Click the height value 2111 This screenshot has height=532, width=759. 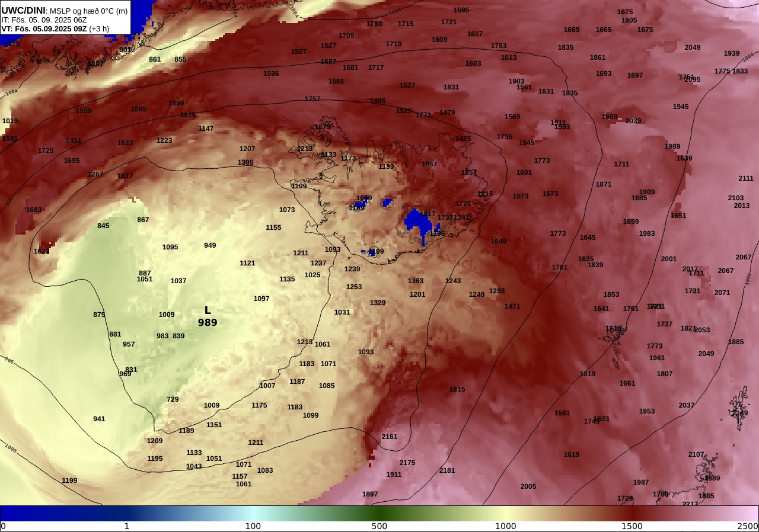[x=746, y=178]
